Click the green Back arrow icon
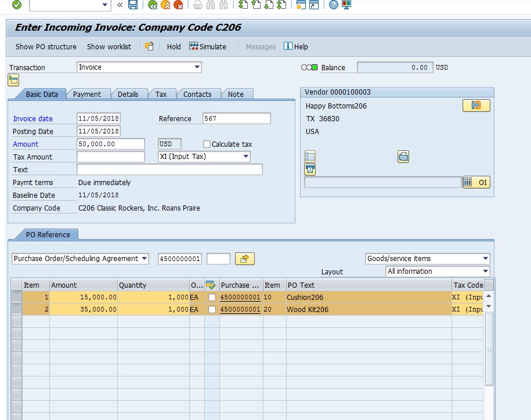Screen dimensions: 531x420 [x=153, y=5]
